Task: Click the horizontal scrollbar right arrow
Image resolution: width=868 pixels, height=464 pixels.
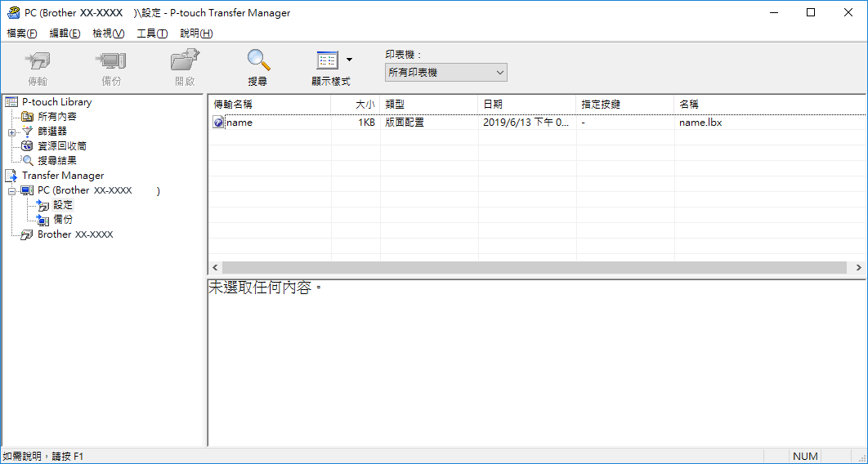Action: tap(858, 267)
